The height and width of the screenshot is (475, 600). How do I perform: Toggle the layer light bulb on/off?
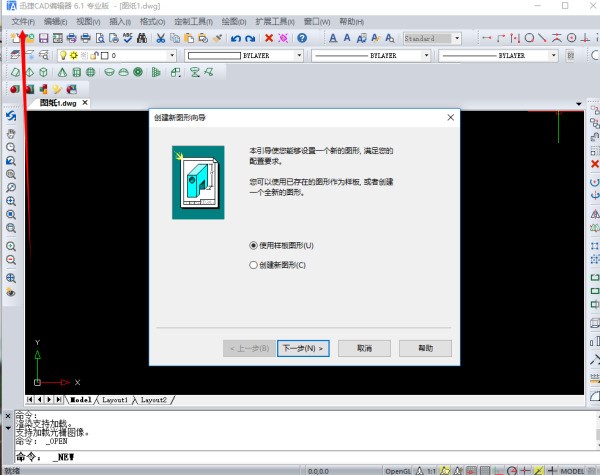(64, 55)
